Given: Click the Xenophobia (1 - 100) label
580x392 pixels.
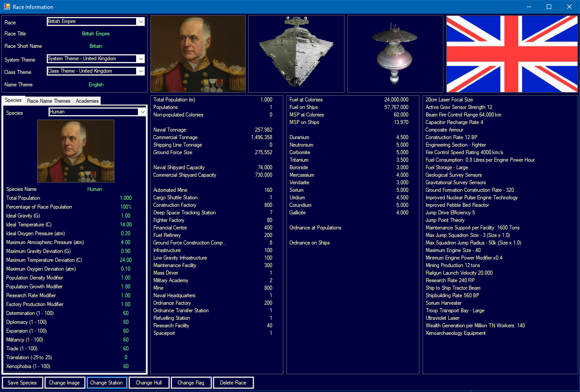Looking at the screenshot, I should tap(28, 366).
